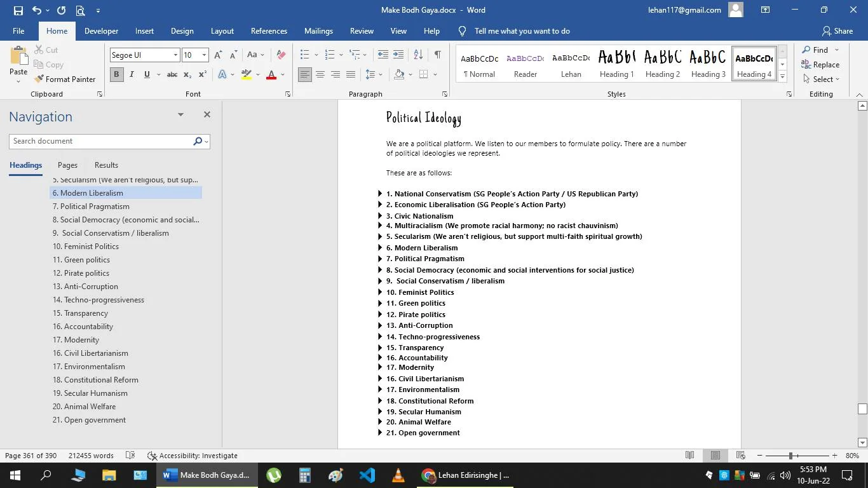
Task: Save the document with the floppy disk icon
Action: [x=18, y=10]
